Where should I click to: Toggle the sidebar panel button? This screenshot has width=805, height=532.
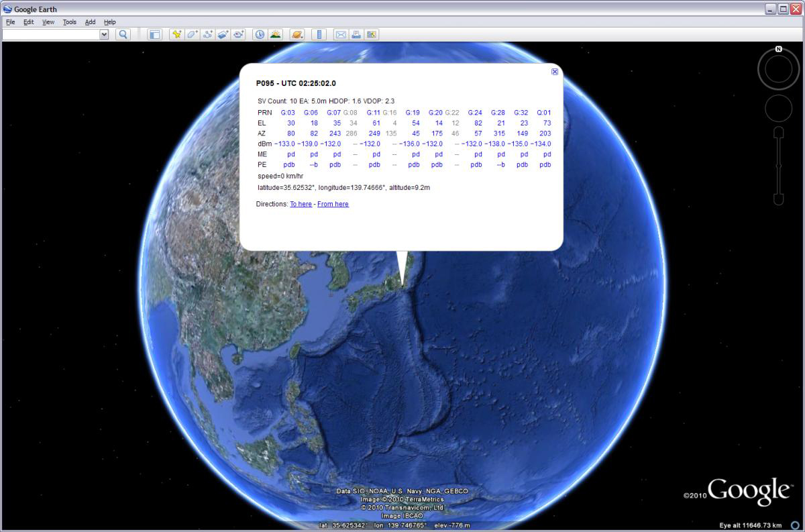[x=155, y=34]
